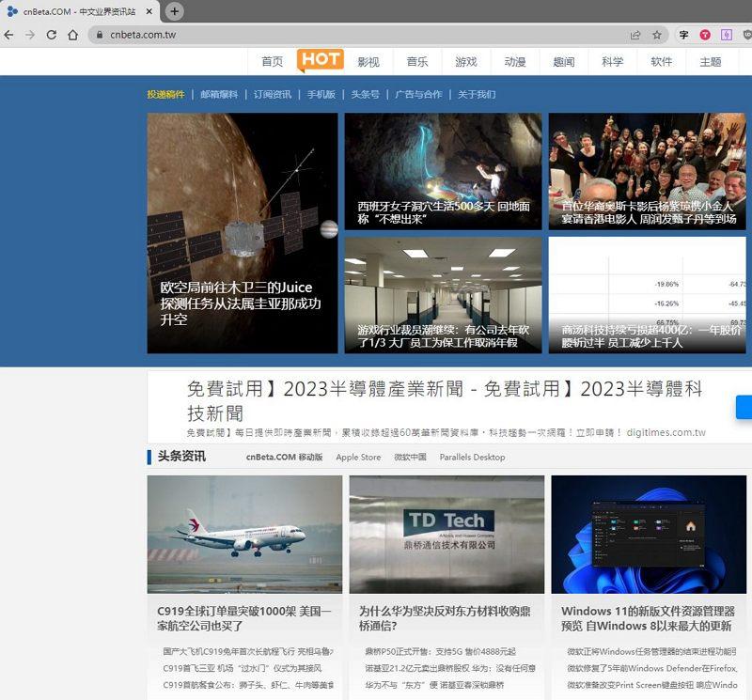Image resolution: width=752 pixels, height=700 pixels.
Task: Click C919首飞三亚机场 过水门 link
Action: [x=243, y=668]
